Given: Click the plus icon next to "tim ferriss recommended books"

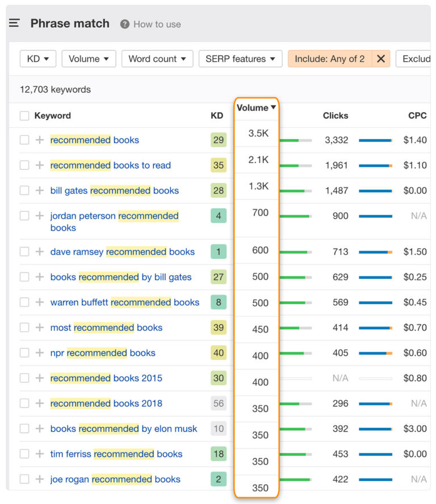Looking at the screenshot, I should (37, 454).
